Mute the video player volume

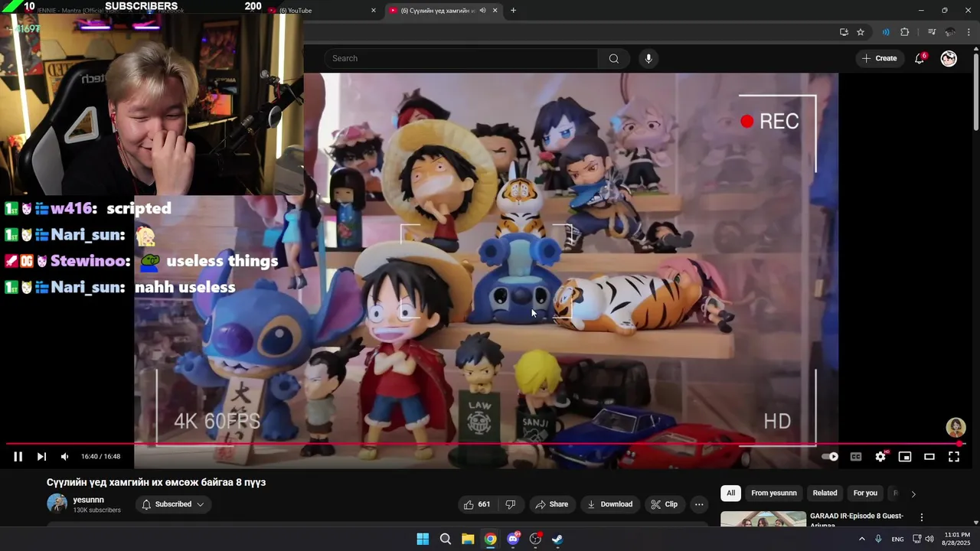coord(64,457)
